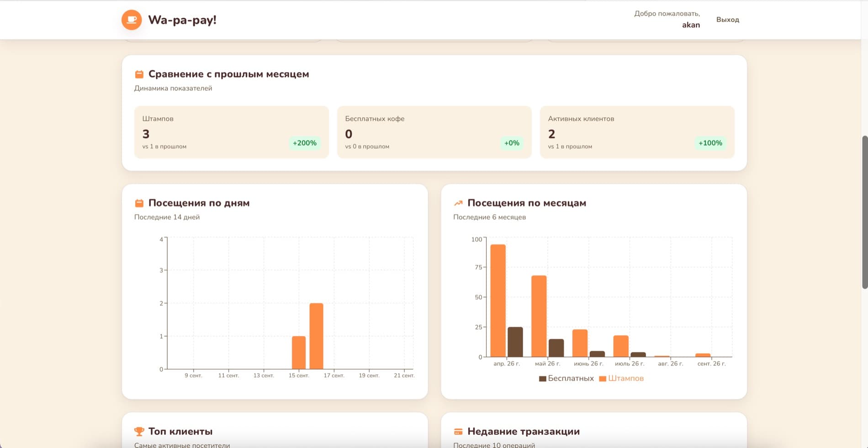868x448 pixels.
Task: Click the авг. 26 г. axis label
Action: pyautogui.click(x=671, y=364)
